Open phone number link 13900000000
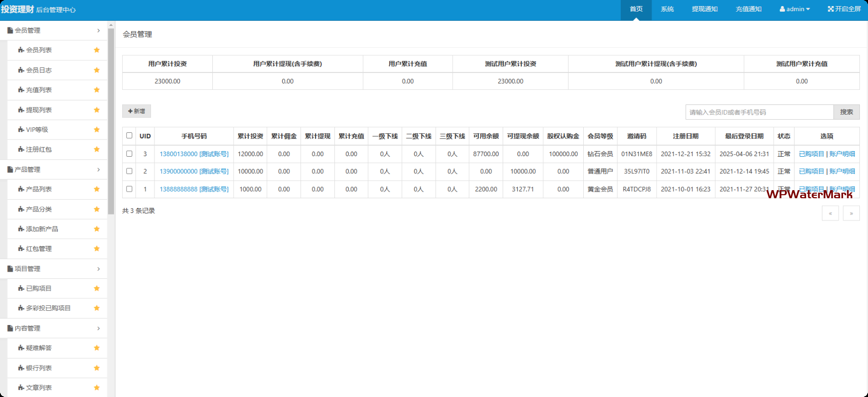 pos(178,171)
